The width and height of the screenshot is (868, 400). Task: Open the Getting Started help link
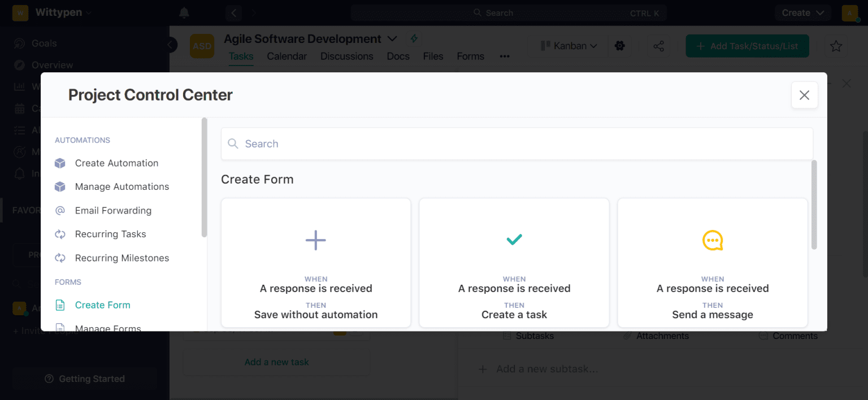point(84,379)
